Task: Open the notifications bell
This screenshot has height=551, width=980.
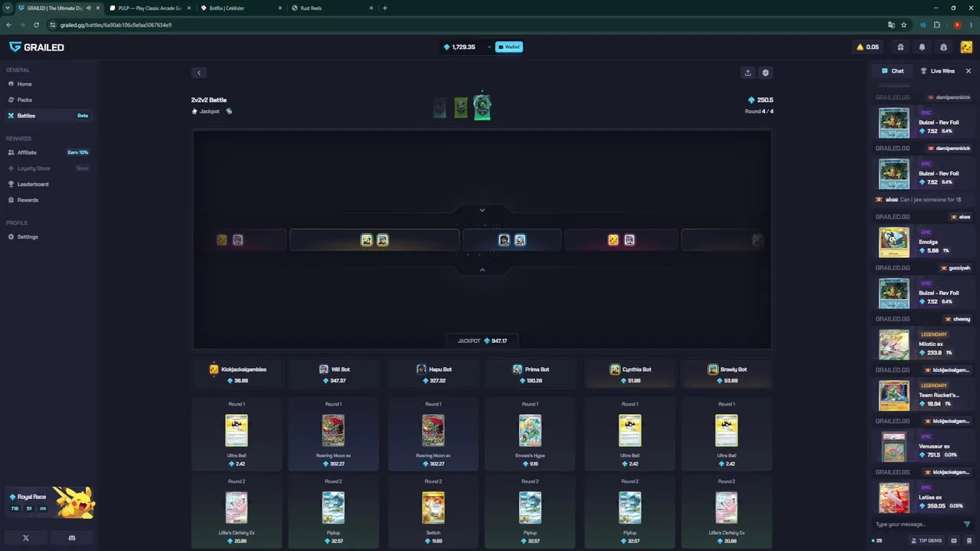Action: 922,47
